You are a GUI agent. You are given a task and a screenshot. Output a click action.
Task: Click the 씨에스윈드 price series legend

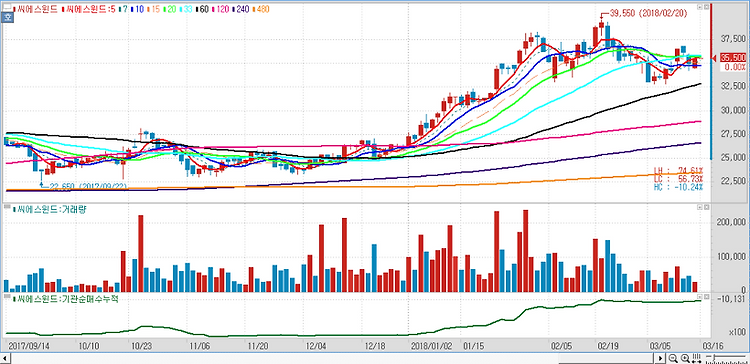pyautogui.click(x=35, y=9)
